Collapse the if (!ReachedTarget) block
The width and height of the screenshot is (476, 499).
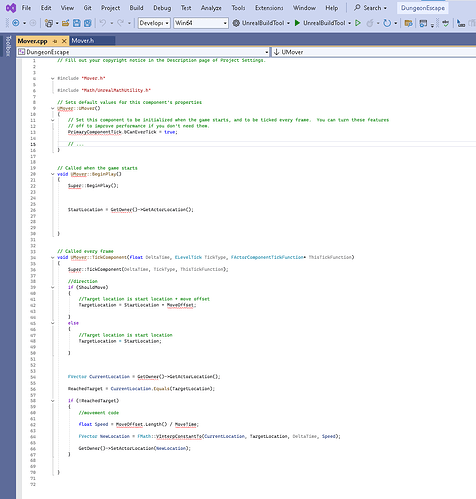pos(52,401)
